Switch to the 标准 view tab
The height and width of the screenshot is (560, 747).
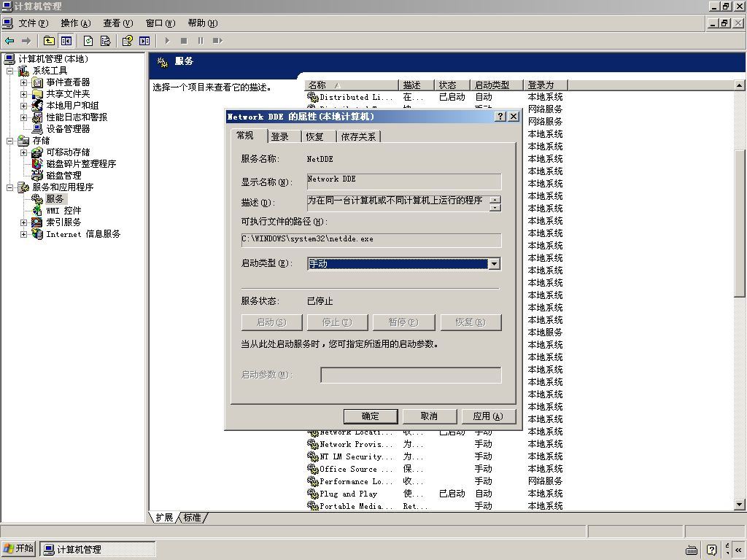(x=193, y=518)
